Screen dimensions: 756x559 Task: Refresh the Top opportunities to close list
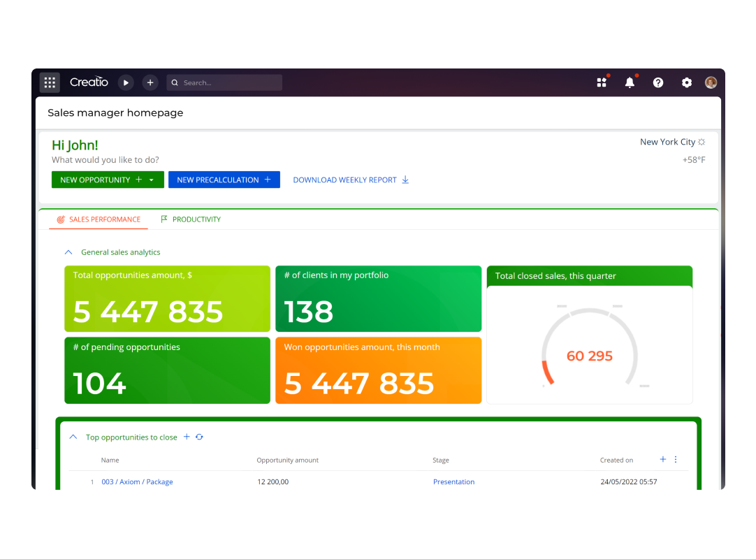pos(199,437)
